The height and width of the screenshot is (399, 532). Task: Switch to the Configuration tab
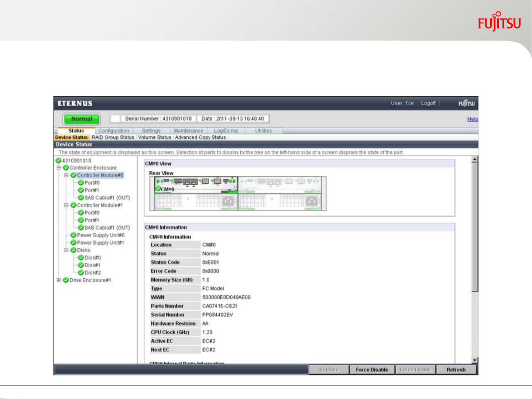pyautogui.click(x=114, y=131)
